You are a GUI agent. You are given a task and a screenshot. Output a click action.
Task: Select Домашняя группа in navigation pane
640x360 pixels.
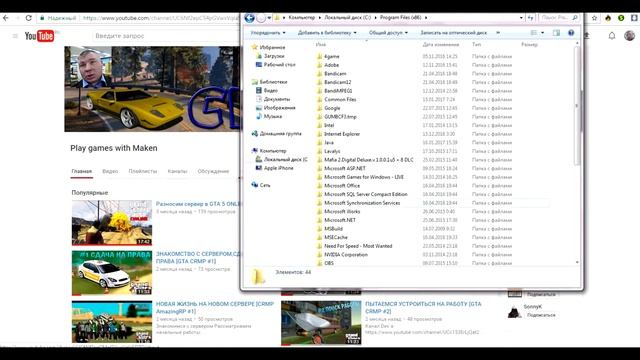(280, 133)
